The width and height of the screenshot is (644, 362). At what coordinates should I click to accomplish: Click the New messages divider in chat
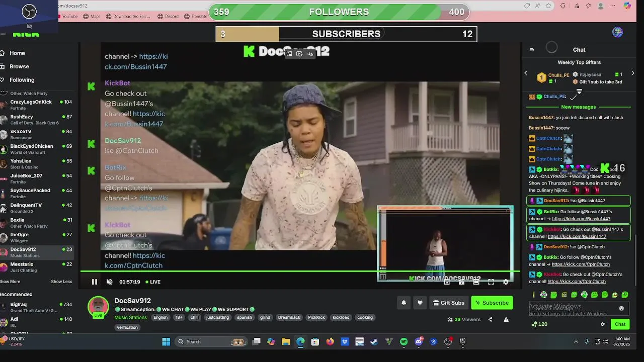click(578, 107)
